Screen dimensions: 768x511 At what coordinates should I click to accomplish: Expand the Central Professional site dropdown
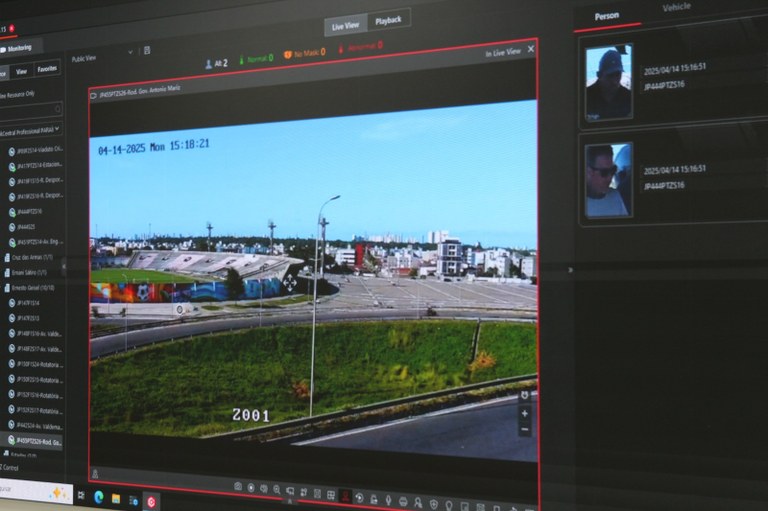pos(57,129)
